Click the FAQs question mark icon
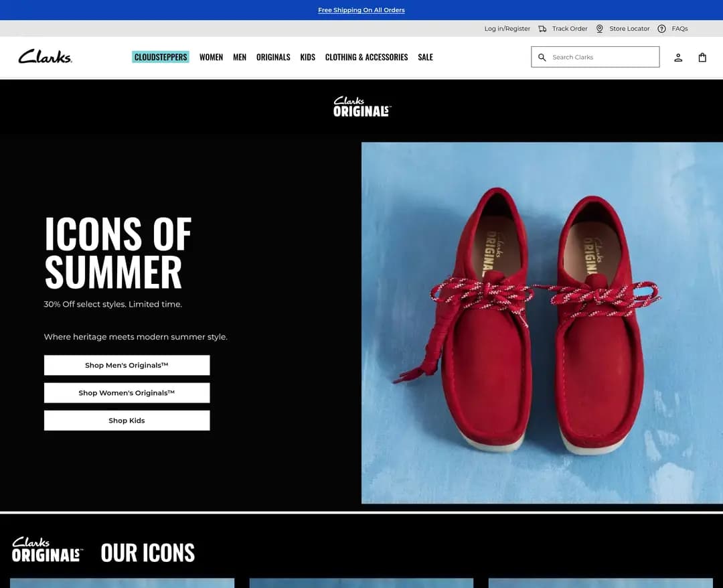The image size is (723, 588). click(x=661, y=29)
